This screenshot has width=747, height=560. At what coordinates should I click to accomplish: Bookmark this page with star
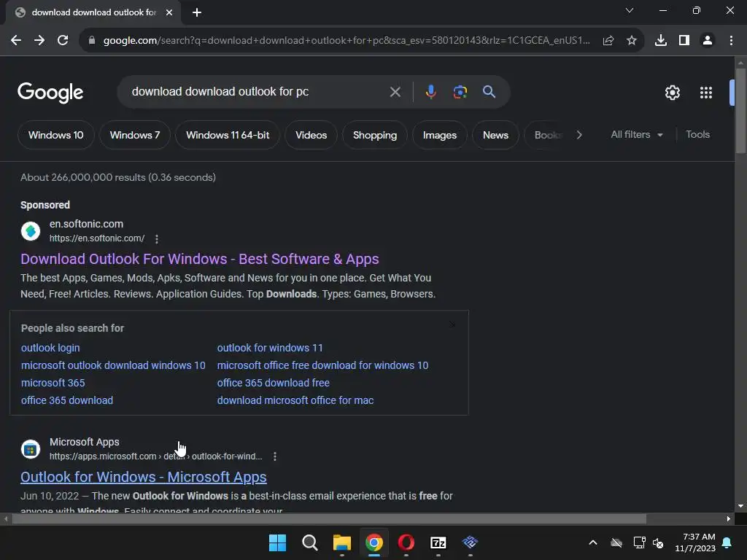tap(632, 41)
